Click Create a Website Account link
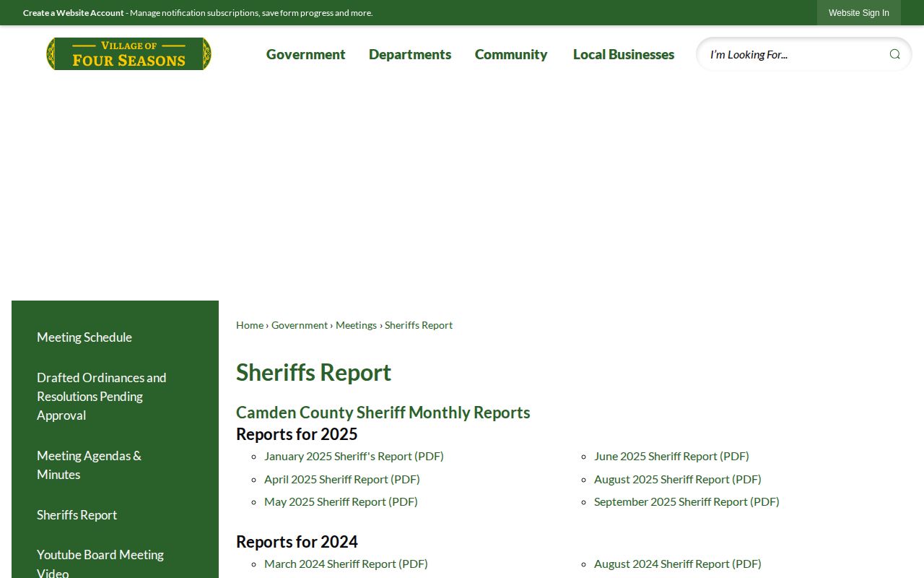924x578 pixels. click(74, 13)
